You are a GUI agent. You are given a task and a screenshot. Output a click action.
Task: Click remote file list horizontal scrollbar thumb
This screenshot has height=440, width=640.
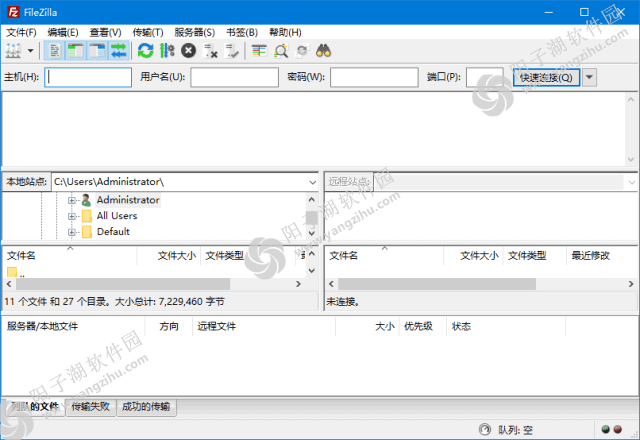point(437,284)
